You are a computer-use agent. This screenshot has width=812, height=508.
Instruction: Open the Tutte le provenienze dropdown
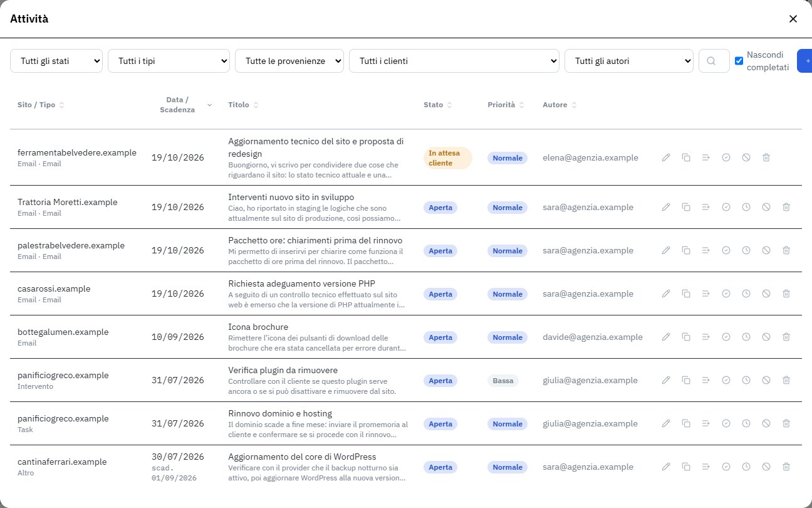point(289,61)
